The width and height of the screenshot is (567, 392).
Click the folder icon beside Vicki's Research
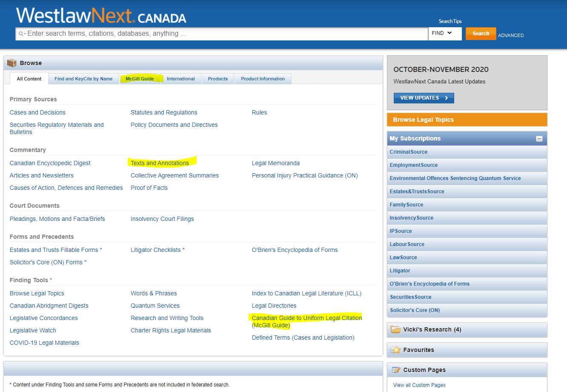tap(395, 329)
